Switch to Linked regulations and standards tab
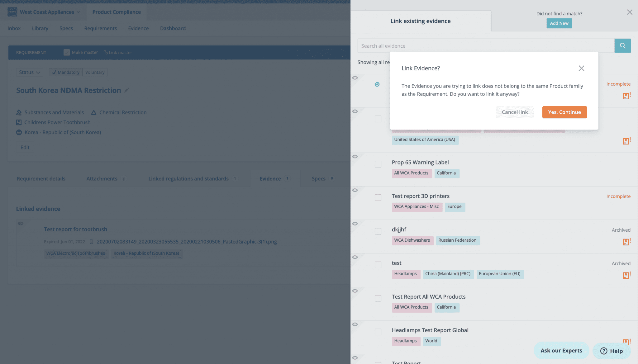Viewport: 638px width, 364px height. [x=193, y=179]
